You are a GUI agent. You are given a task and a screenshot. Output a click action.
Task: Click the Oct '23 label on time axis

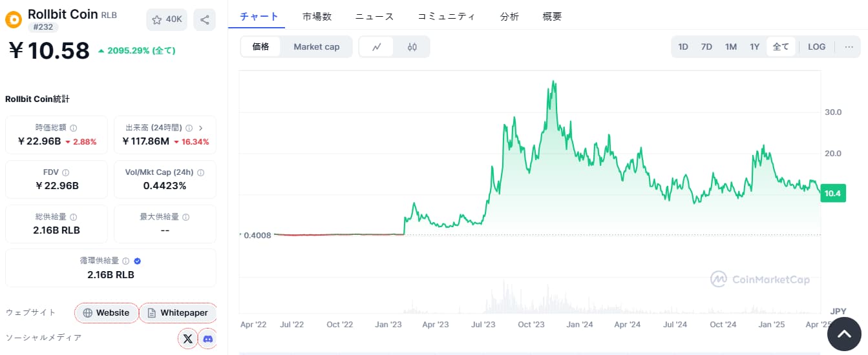click(531, 325)
